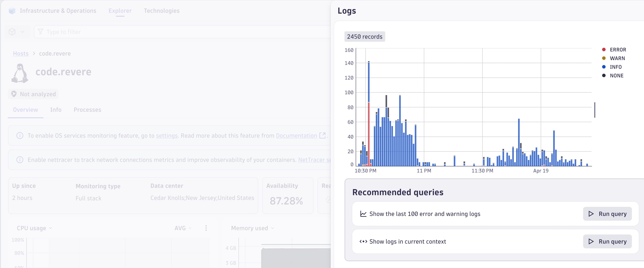Open the Technologies tab
This screenshot has width=644, height=268.
click(x=161, y=11)
